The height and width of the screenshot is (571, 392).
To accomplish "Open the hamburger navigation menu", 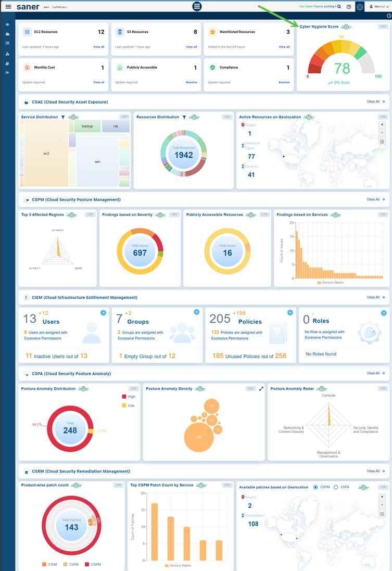I will coord(8,7).
